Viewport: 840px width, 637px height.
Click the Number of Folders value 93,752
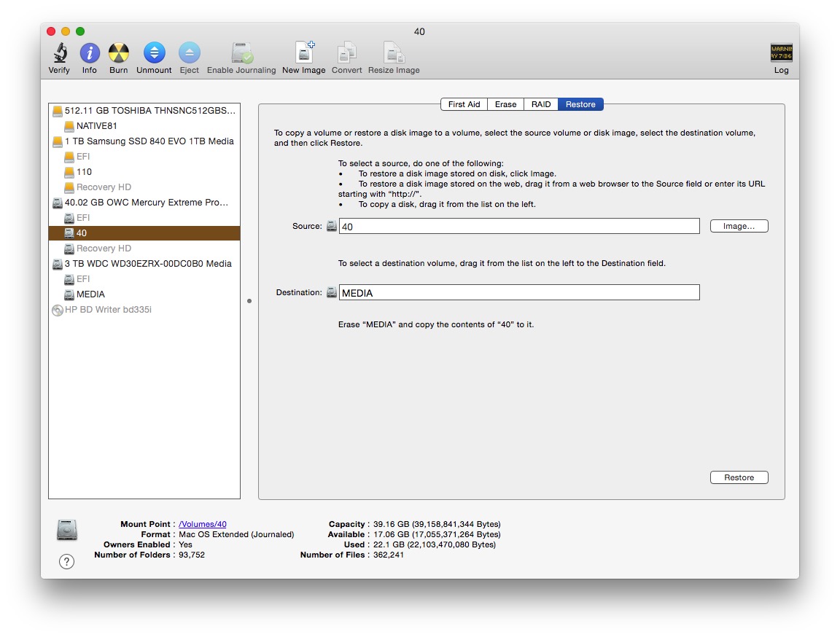tap(192, 555)
